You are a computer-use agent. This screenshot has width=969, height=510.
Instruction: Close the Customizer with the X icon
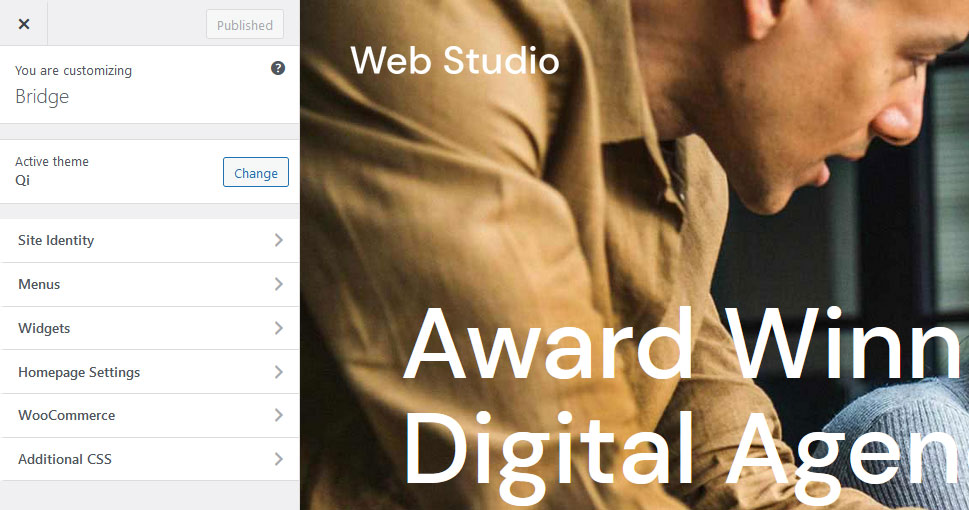click(23, 24)
